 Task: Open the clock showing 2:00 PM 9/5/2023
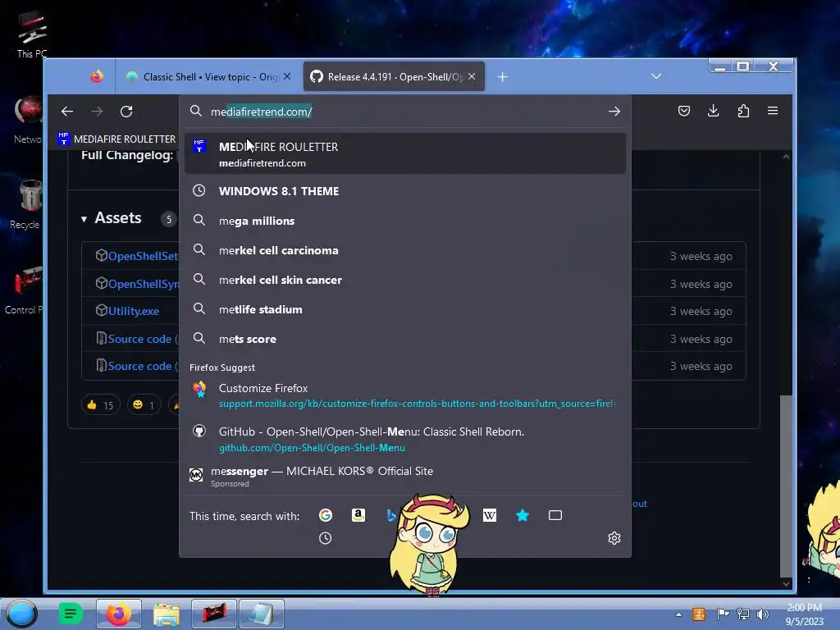804,614
